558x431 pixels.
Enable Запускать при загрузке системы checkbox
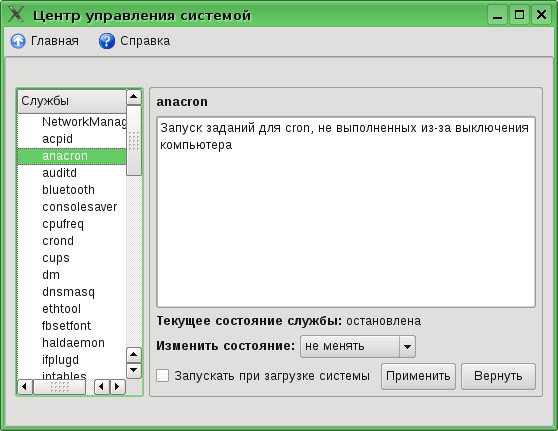(163, 375)
